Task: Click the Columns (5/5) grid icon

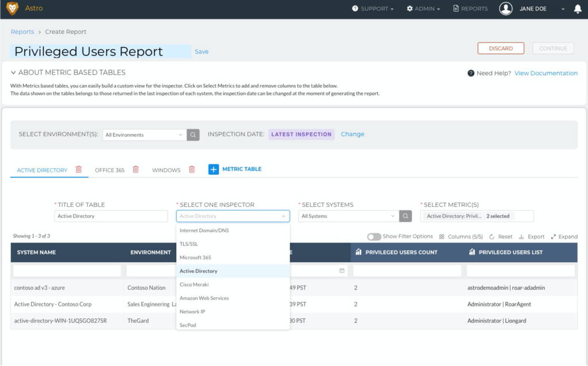Action: (x=442, y=237)
